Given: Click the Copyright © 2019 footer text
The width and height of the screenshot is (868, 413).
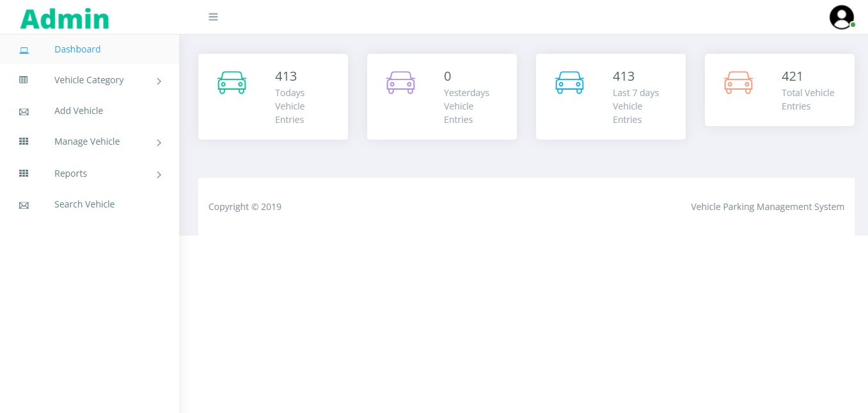Looking at the screenshot, I should [245, 207].
